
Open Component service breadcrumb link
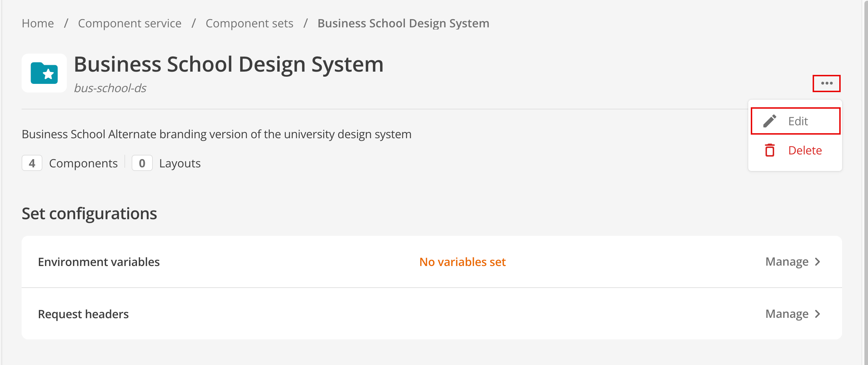pos(130,23)
